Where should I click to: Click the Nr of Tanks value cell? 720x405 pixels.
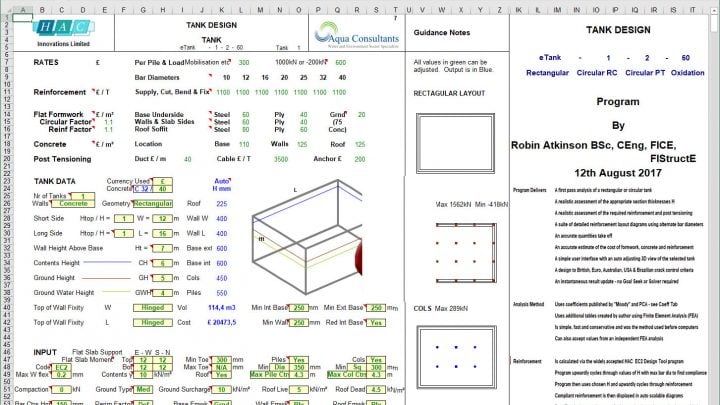click(83, 196)
